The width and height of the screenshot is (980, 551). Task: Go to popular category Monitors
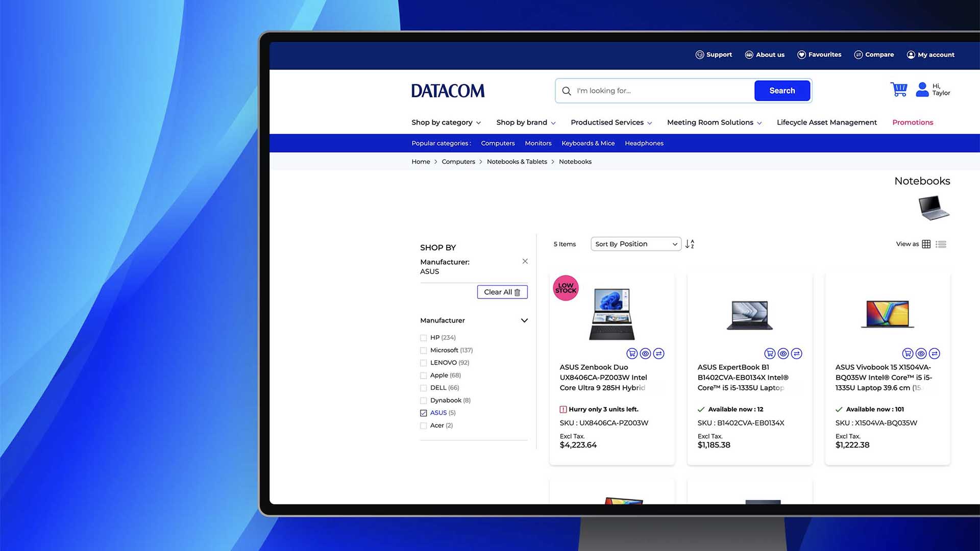click(538, 143)
